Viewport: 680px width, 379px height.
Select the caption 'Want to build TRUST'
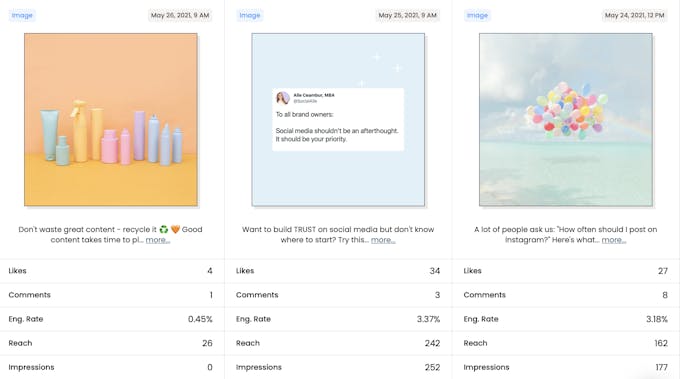[338, 235]
